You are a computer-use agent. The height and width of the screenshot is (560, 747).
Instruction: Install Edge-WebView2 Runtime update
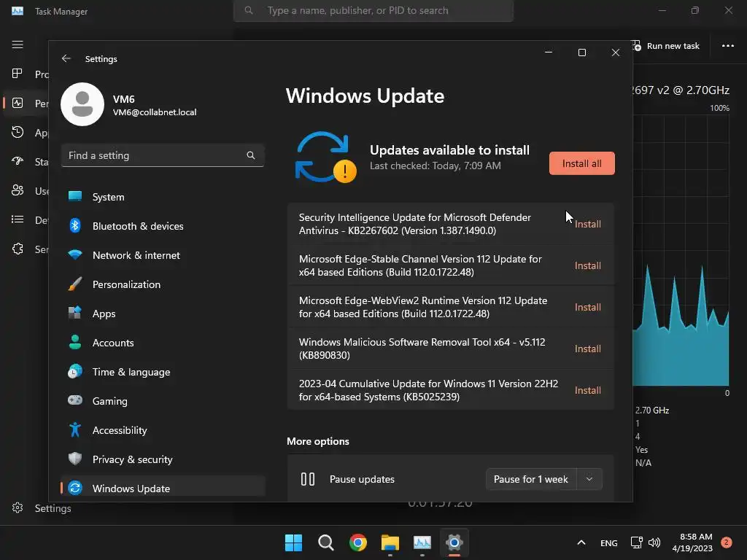587,307
